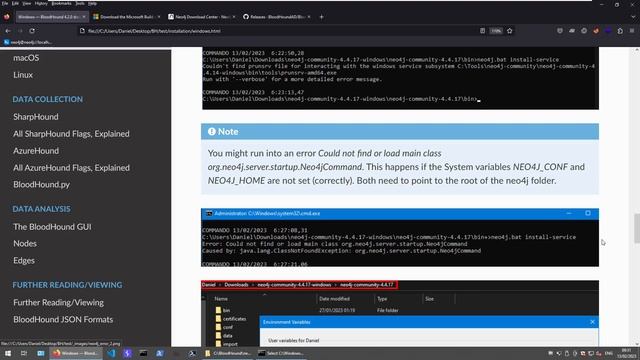640x360 pixels.
Task: Open the Help menu
Action: (x=93, y=3)
